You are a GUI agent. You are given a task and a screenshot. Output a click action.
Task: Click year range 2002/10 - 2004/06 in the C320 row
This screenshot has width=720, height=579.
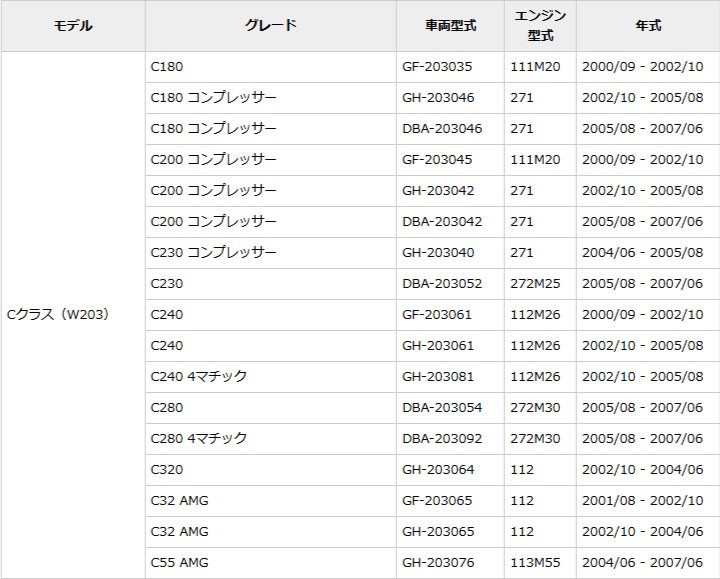643,470
